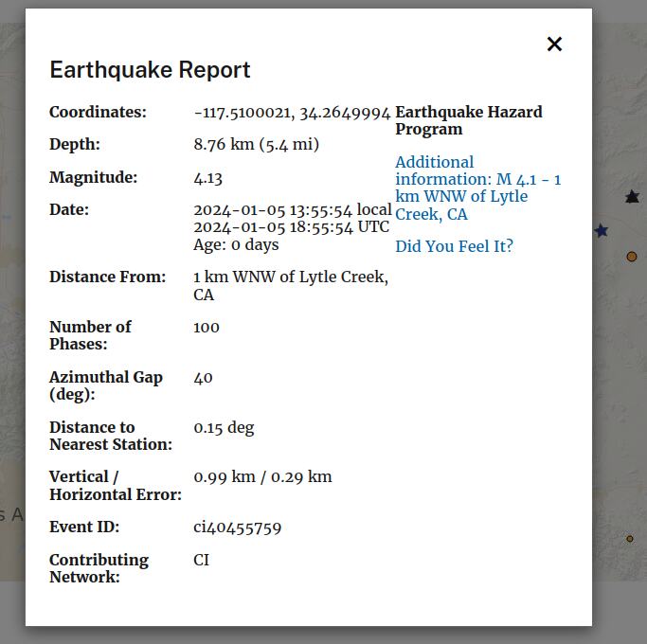Select the large orange earthquake circle on the map

[631, 257]
